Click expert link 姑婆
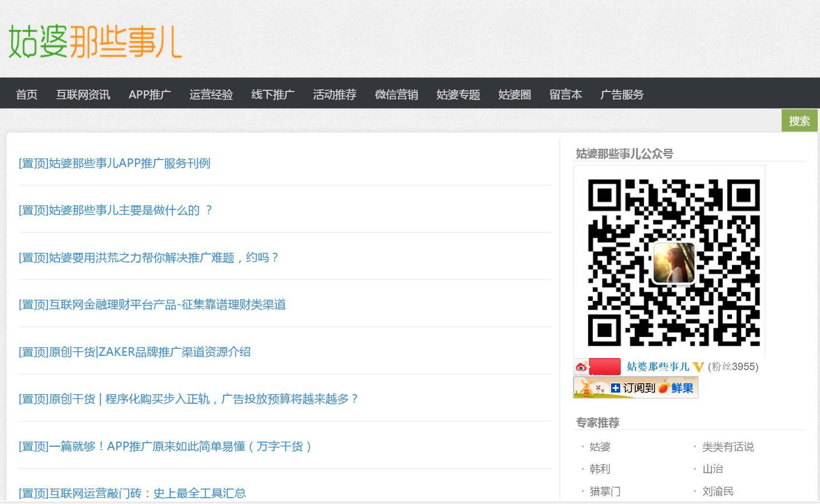This screenshot has width=820, height=504. coord(600,447)
